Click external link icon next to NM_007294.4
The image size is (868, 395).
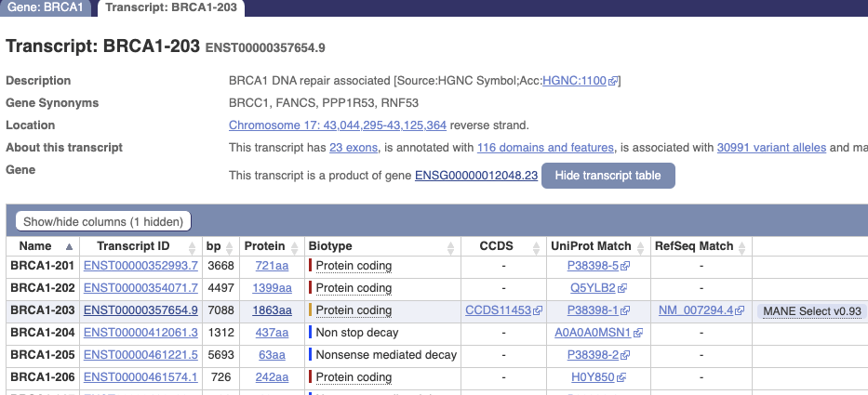point(741,311)
